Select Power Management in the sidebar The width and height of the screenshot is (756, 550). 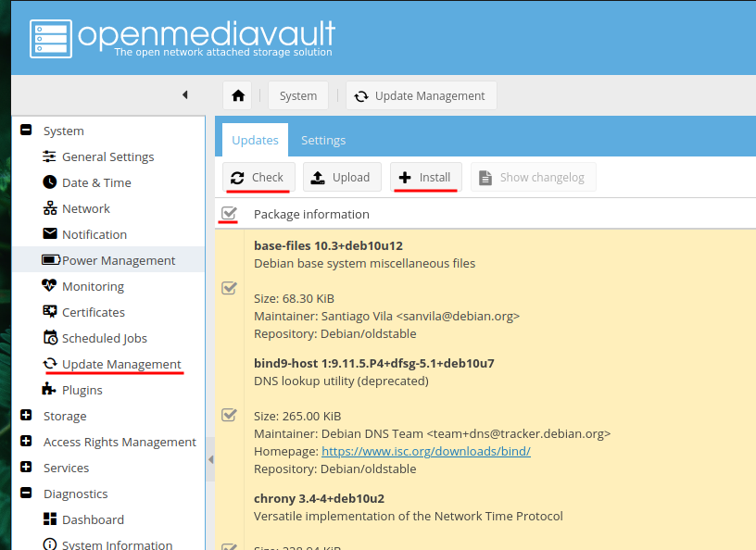tap(108, 260)
